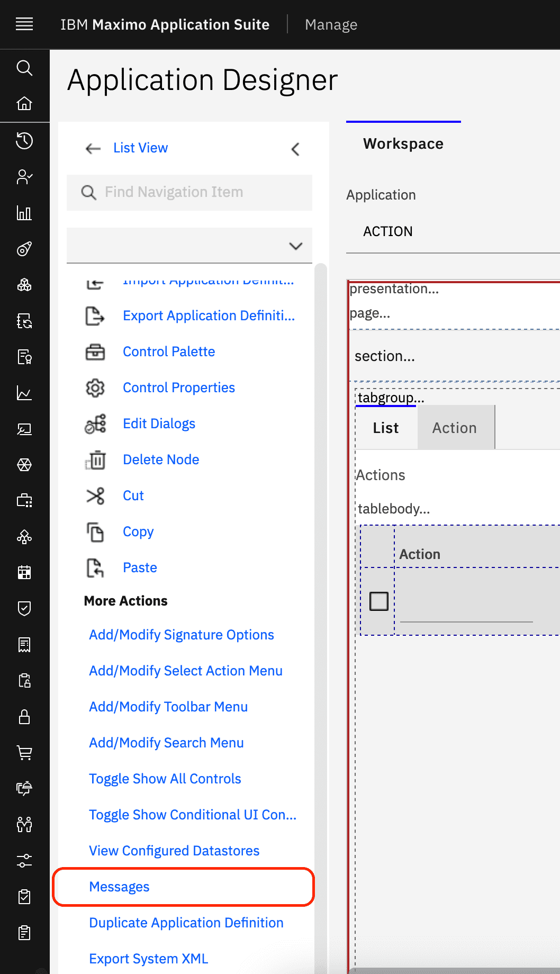
Task: Switch to the Workspace tab
Action: pos(403,143)
